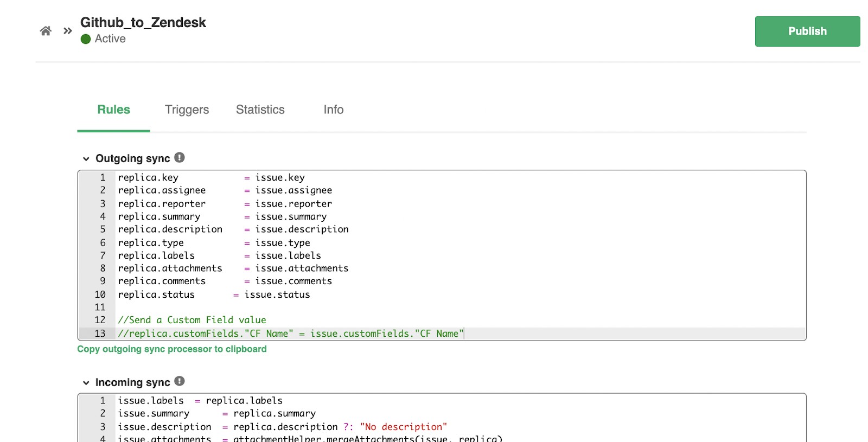Screen dimensions: 868x442
Task: Click the incoming 'issue.description' line
Action: [x=283, y=427]
